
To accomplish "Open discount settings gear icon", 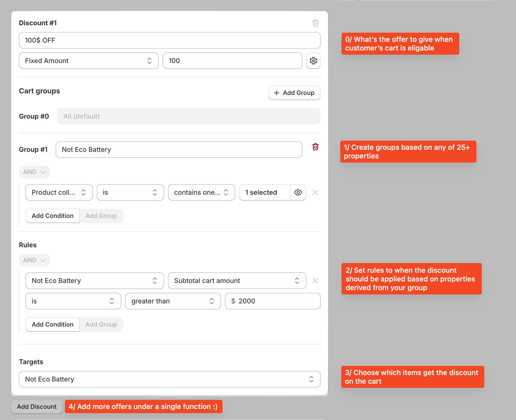I will click(313, 61).
